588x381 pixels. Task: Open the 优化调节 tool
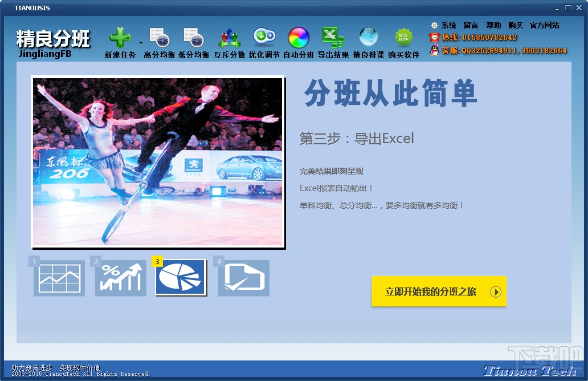coord(264,37)
